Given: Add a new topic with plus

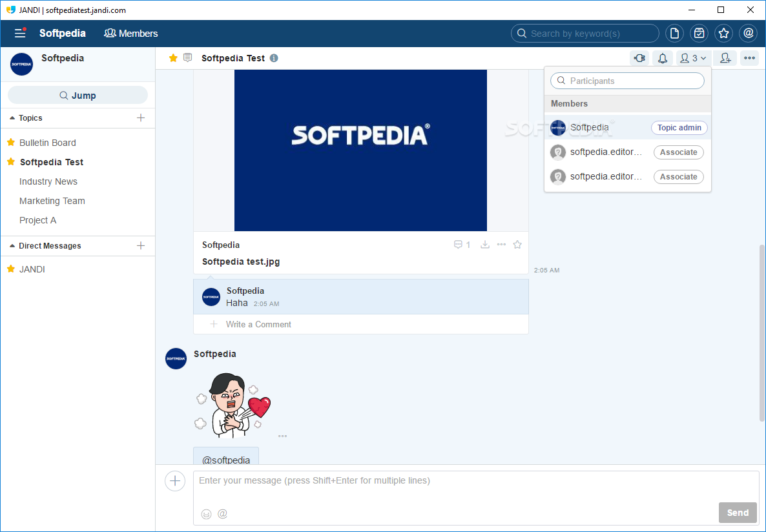Looking at the screenshot, I should point(141,118).
